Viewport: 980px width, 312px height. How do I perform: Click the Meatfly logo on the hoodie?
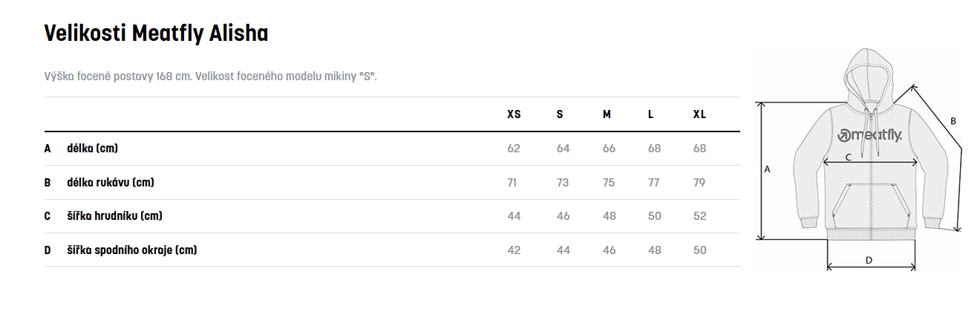pyautogui.click(x=869, y=136)
